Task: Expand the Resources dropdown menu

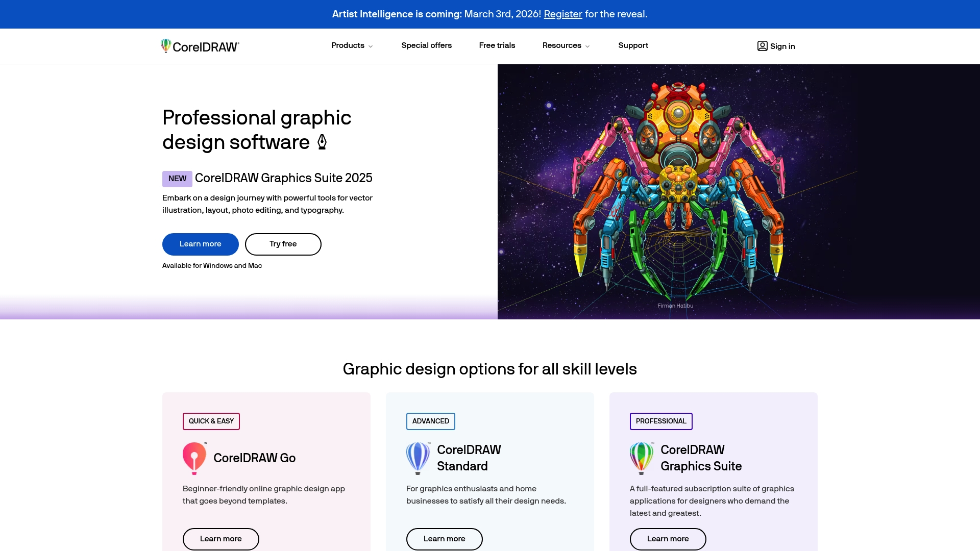Action: (566, 45)
